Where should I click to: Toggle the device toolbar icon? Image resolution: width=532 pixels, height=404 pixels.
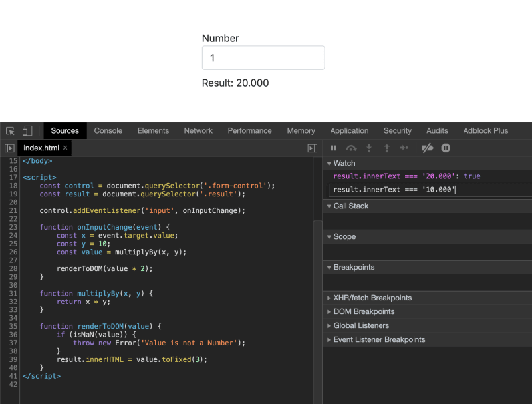point(27,131)
